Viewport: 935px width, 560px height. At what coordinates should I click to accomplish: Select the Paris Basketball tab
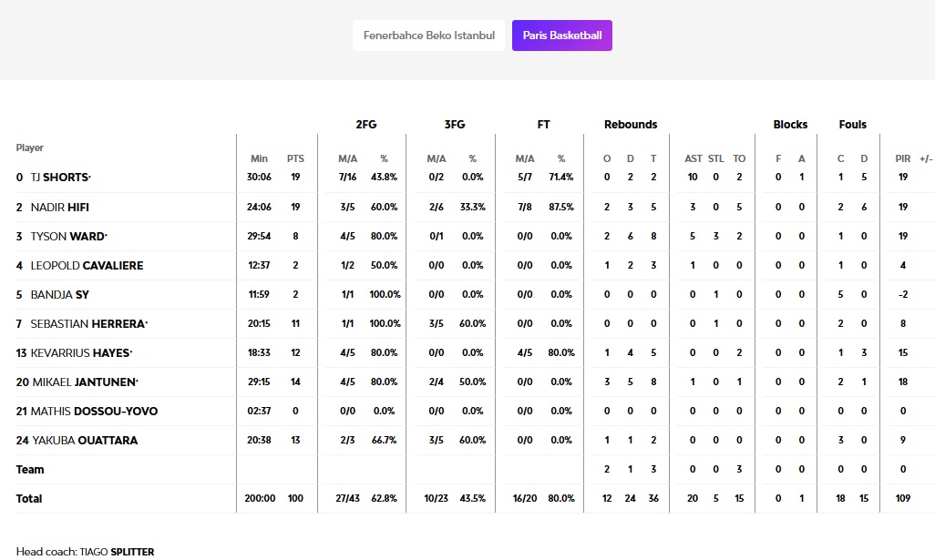[x=561, y=36]
